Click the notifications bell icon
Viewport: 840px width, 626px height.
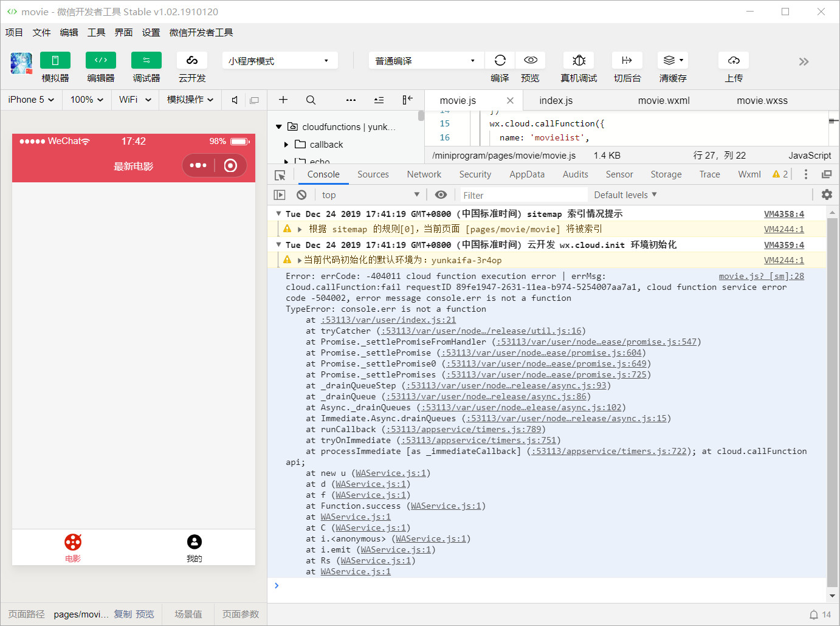click(814, 614)
